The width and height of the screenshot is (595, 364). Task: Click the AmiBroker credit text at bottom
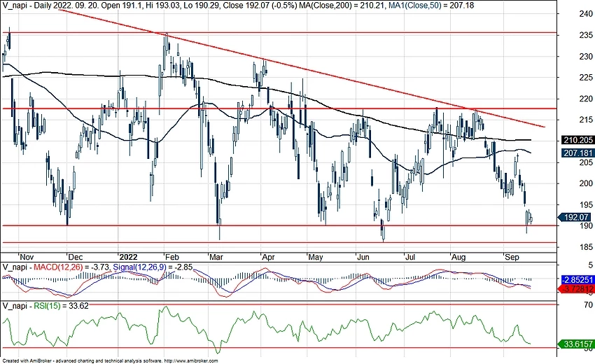tap(110, 361)
